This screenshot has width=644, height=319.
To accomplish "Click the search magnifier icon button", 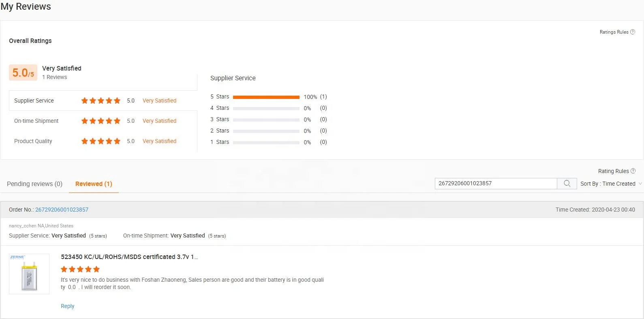I will [x=567, y=184].
